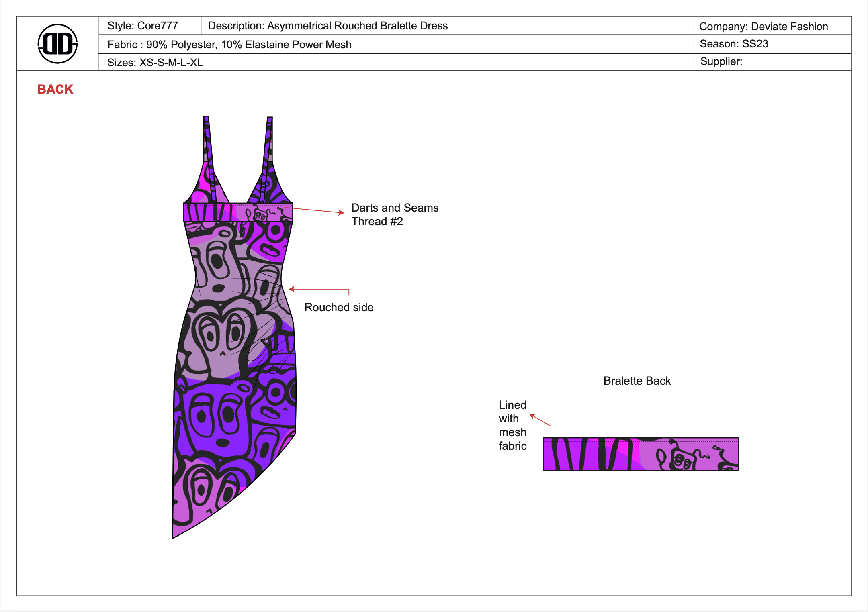Click the Bralette Back title
Screen dimensions: 868x612
(x=637, y=381)
